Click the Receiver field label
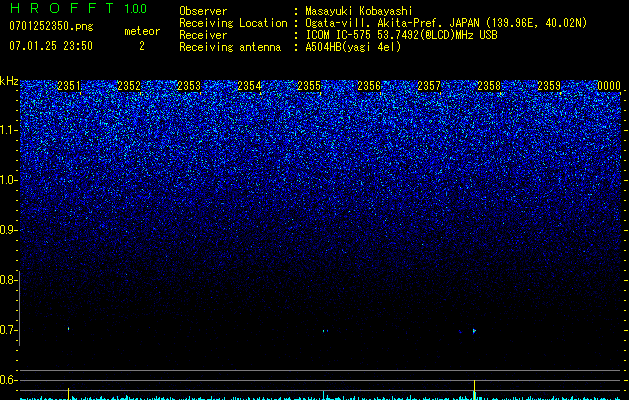The width and height of the screenshot is (629, 400). coord(203,35)
